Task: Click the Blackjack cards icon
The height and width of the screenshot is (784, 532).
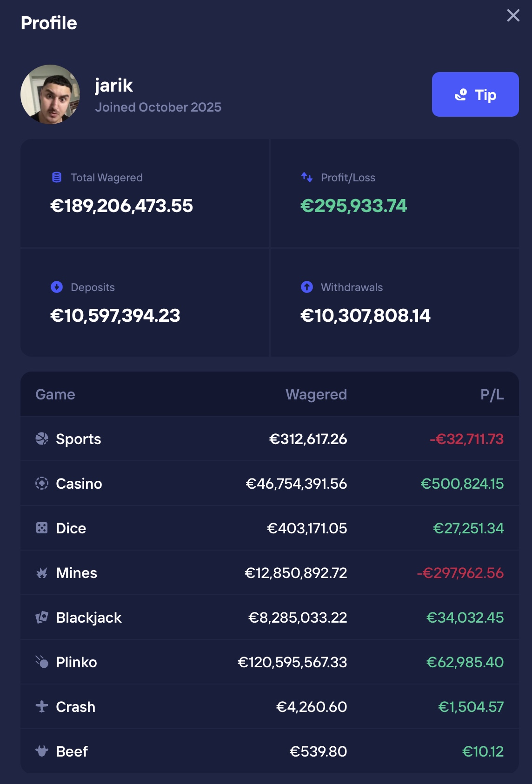Action: (42, 617)
